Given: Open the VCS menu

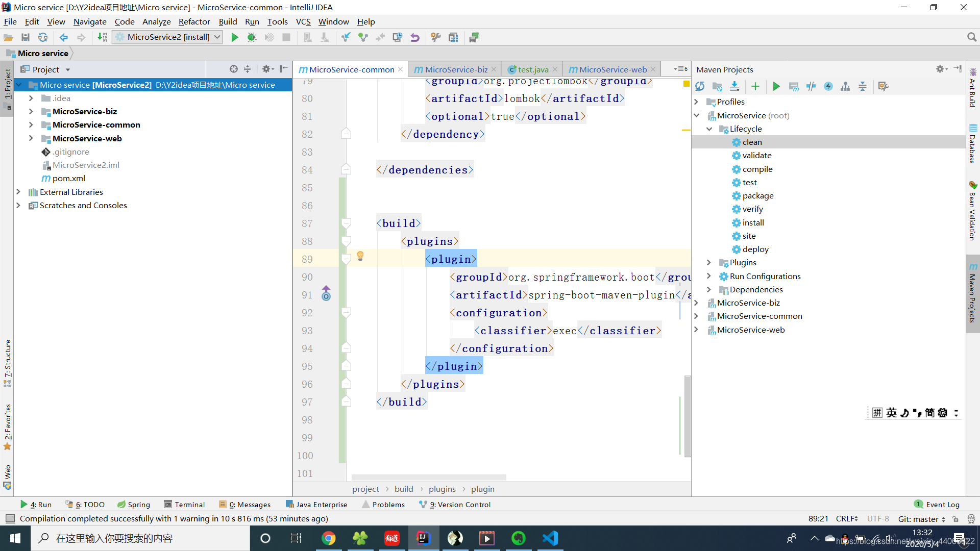Looking at the screenshot, I should click(x=303, y=21).
